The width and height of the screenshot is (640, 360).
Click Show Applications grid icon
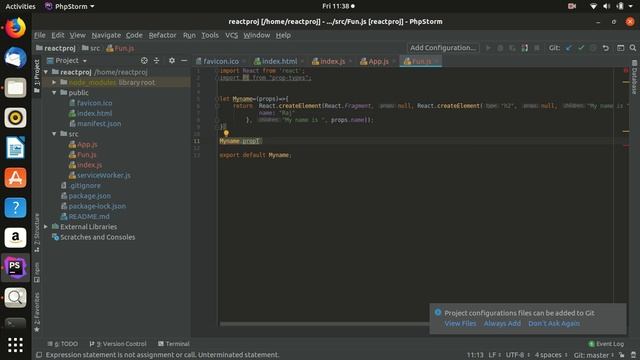pyautogui.click(x=16, y=345)
